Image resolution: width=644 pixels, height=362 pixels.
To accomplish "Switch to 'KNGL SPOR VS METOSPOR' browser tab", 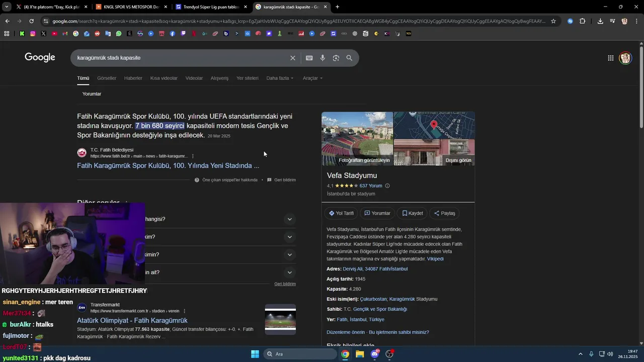I will (131, 7).
